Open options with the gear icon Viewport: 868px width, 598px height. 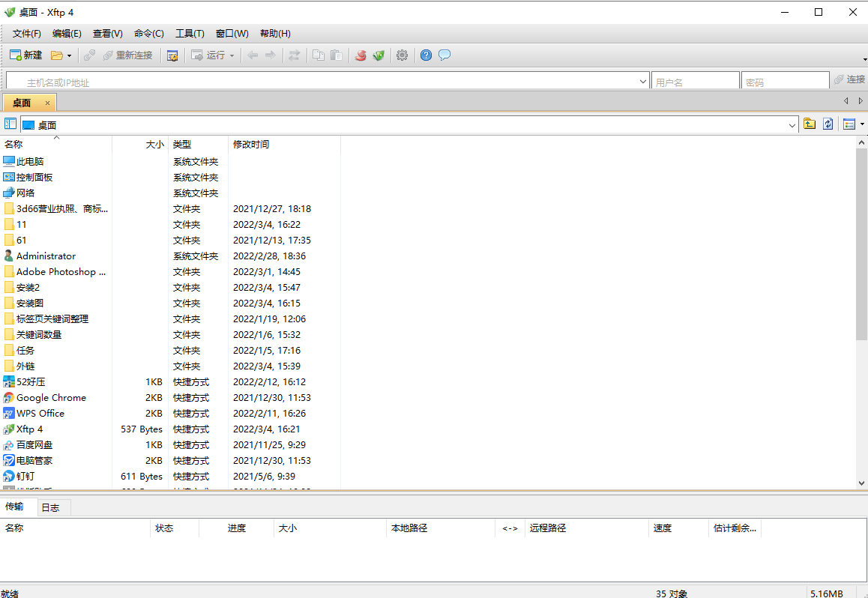[403, 55]
